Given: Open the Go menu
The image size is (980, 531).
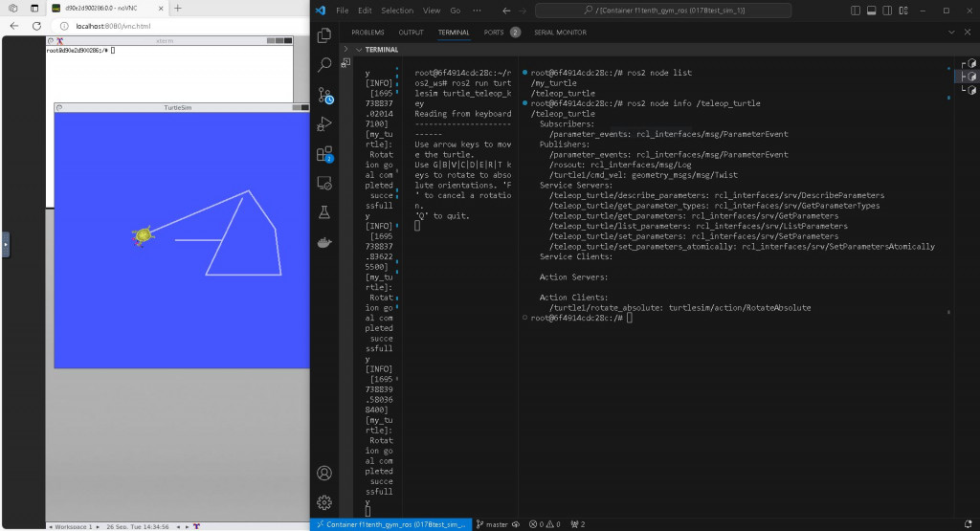Looking at the screenshot, I should [455, 10].
